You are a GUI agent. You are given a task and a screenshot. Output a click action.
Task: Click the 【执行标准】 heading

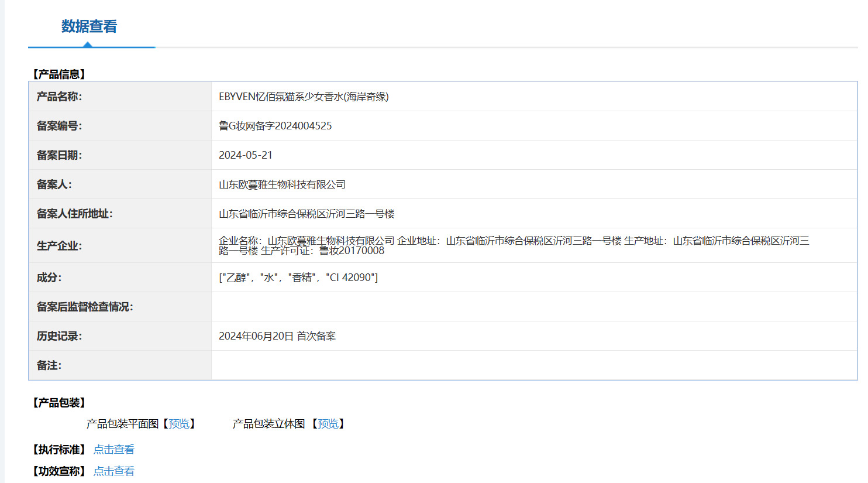(59, 450)
